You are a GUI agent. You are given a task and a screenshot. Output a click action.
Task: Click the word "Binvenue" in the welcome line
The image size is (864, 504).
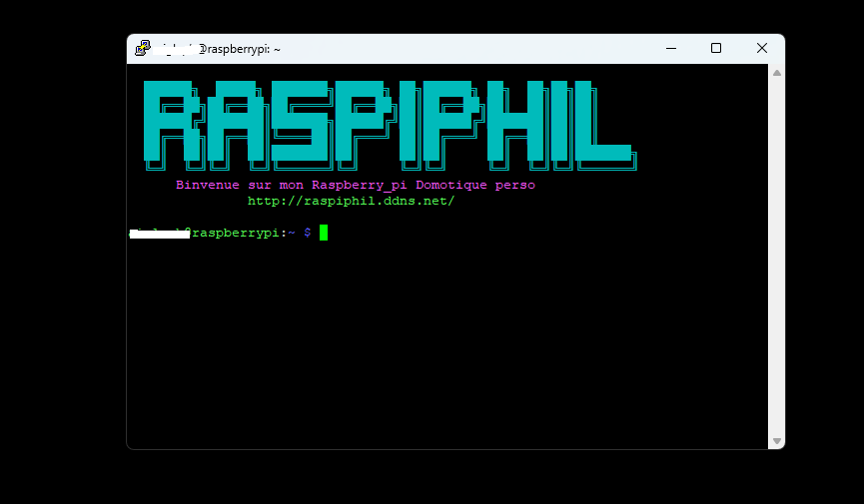[208, 185]
